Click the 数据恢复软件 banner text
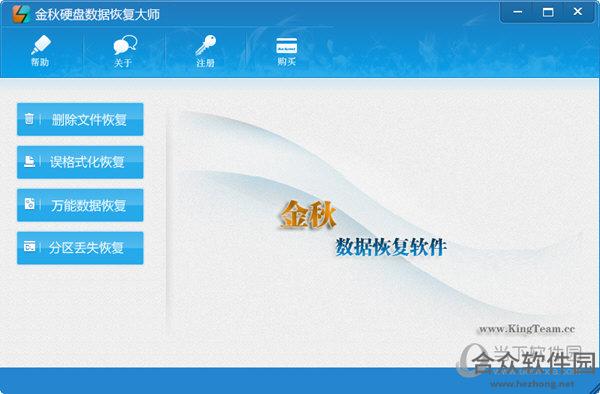This screenshot has width=600, height=394. click(391, 247)
